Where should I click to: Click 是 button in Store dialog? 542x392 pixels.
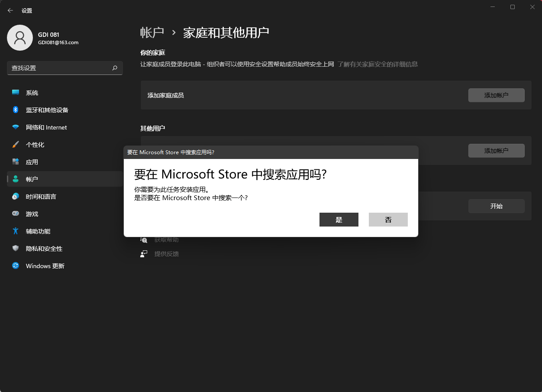pyautogui.click(x=339, y=220)
